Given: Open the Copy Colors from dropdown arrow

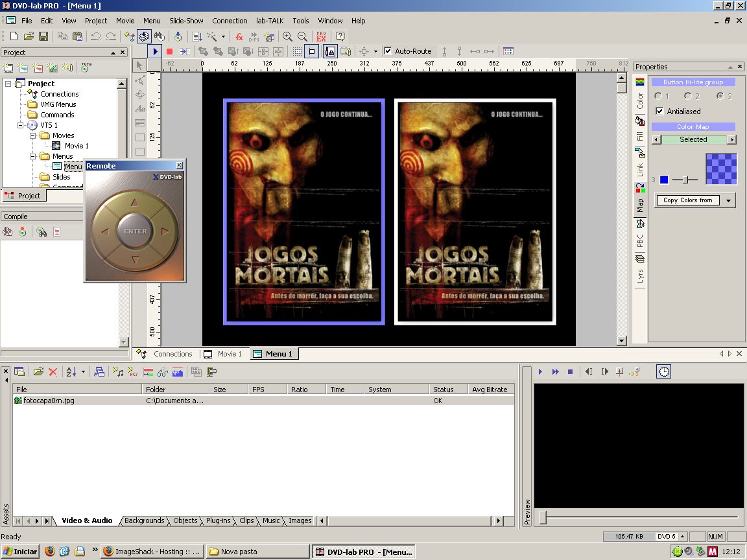Looking at the screenshot, I should pos(728,200).
